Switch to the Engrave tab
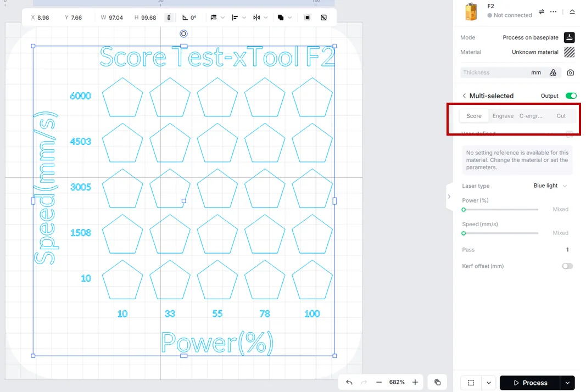Screen dimensions: 586x392 point(503,116)
